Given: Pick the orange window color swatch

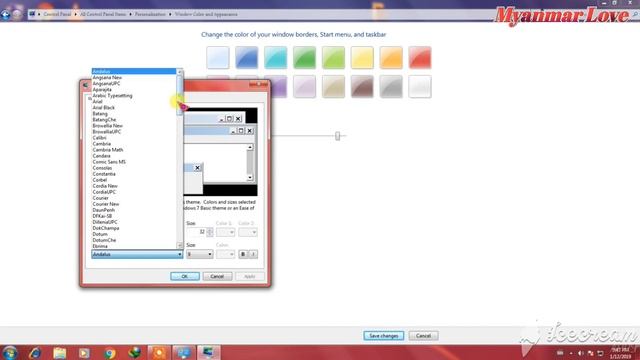Looking at the screenshot, I should tap(391, 58).
